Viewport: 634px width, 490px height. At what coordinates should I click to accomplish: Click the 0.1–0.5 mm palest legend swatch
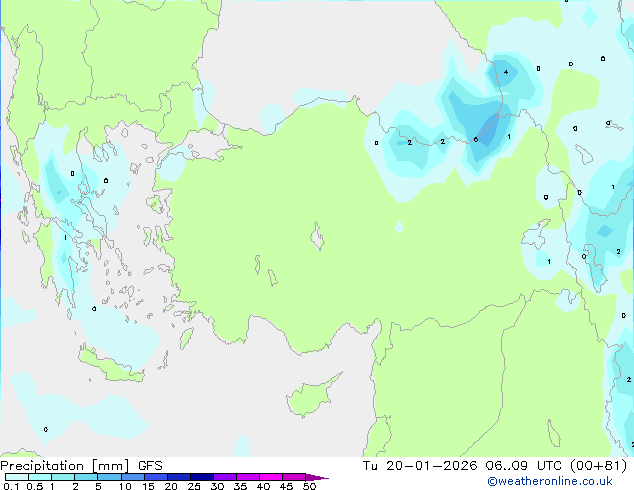pos(17,477)
